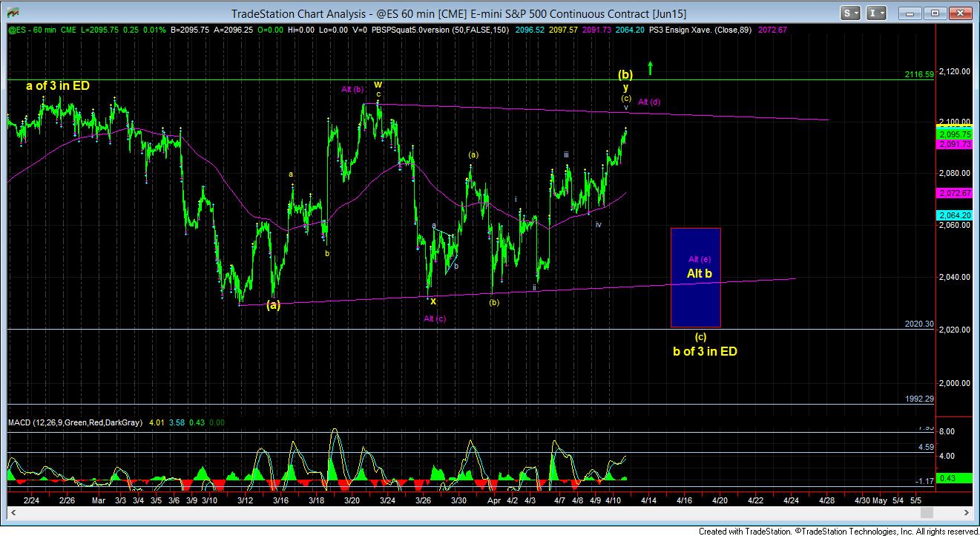Screen dimensions: 980x536
Task: Select the 'Alt (e)' magenta label
Action: pos(699,259)
